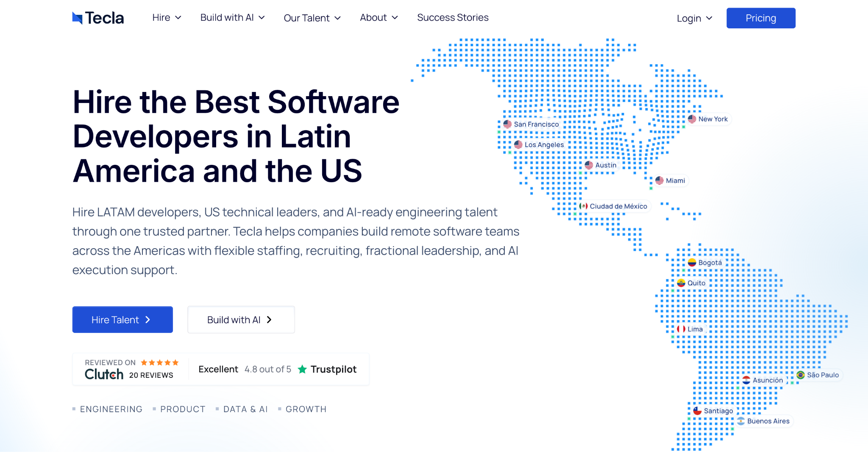Viewport: 868px width, 452px height.
Task: Expand the Our Talent chevron
Action: [x=338, y=18]
